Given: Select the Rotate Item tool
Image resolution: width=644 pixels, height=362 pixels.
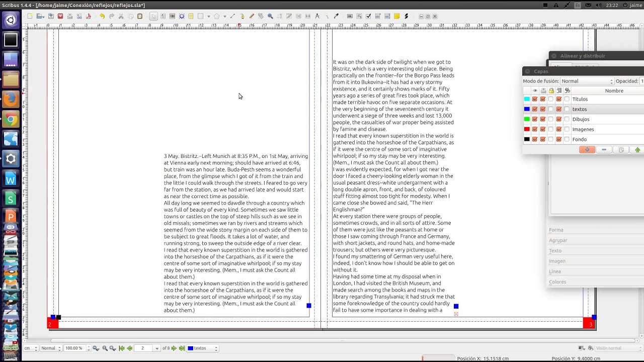Looking at the screenshot, I should click(x=261, y=16).
